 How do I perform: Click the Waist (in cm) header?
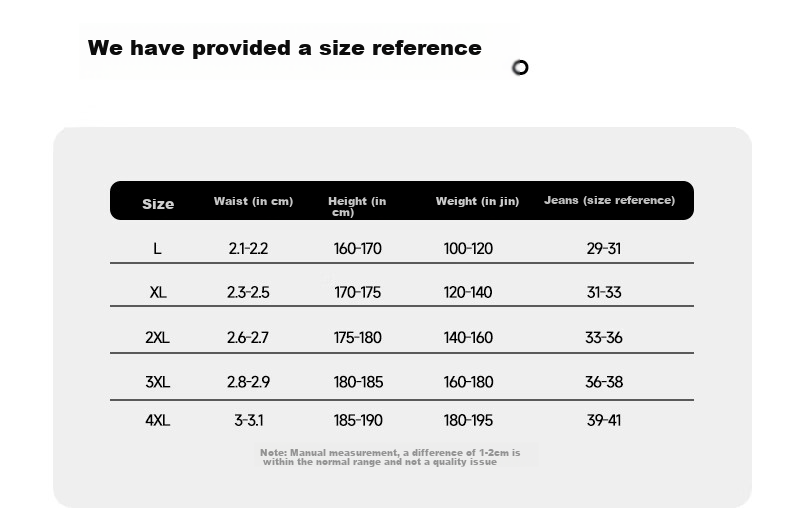click(x=253, y=201)
